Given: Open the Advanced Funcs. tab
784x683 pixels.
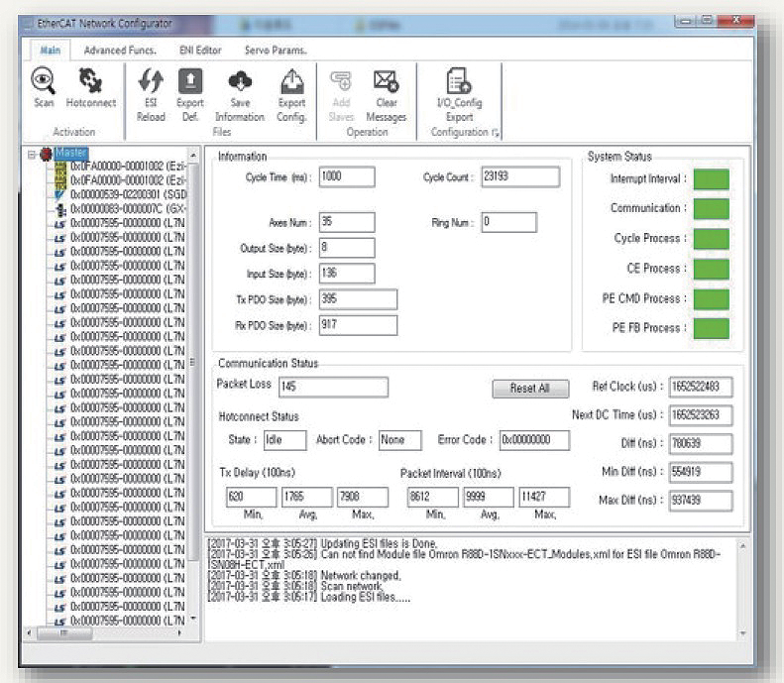Looking at the screenshot, I should click(x=120, y=51).
